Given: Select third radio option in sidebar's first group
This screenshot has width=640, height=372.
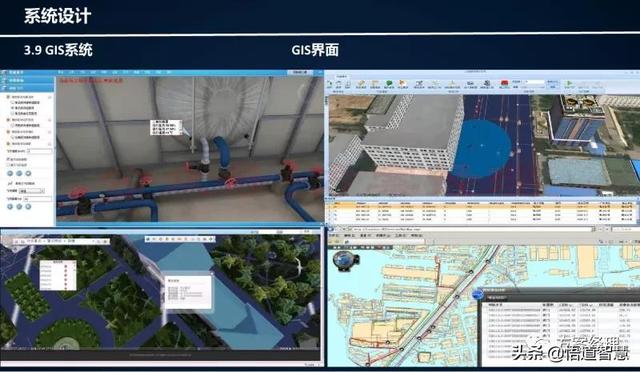Looking at the screenshot, I should coord(12,113).
